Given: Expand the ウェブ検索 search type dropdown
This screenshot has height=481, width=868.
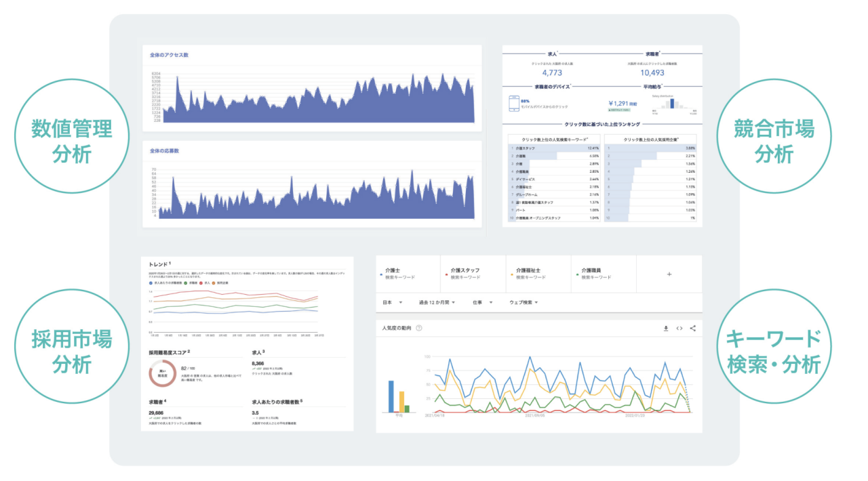Looking at the screenshot, I should tap(524, 302).
